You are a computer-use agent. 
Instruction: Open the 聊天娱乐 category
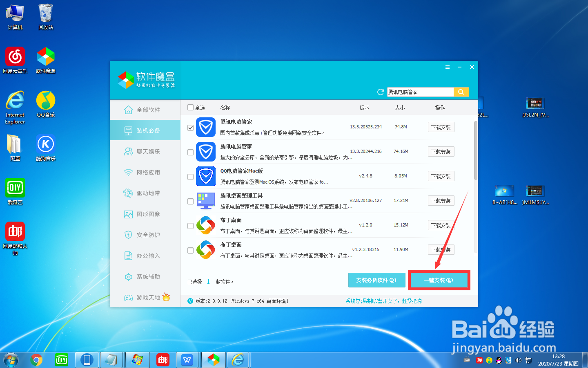(145, 151)
